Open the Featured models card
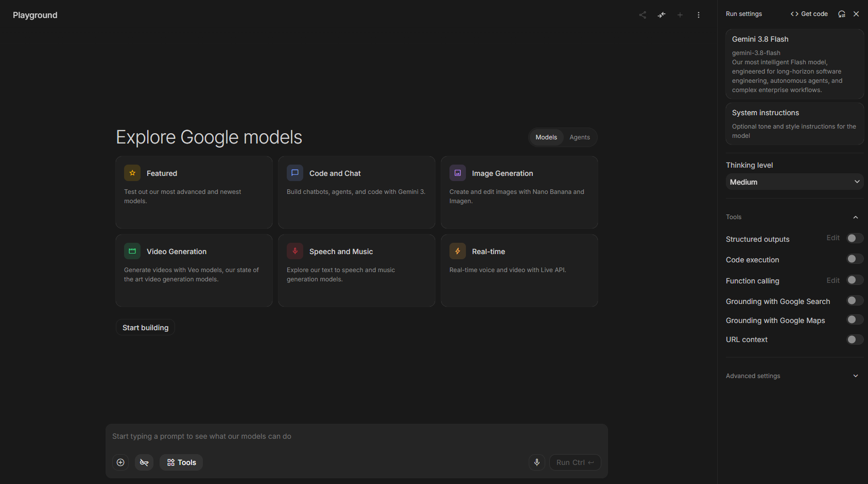 pyautogui.click(x=194, y=192)
